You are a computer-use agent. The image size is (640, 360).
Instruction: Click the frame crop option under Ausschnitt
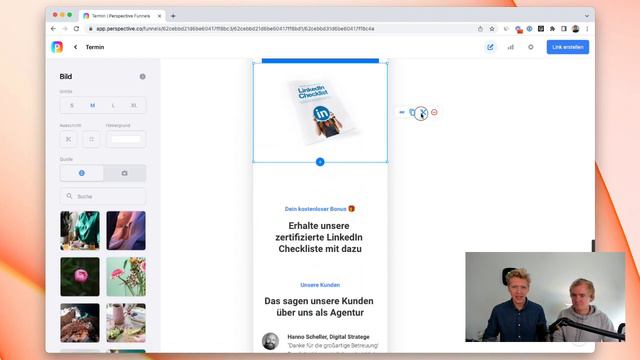(91, 139)
